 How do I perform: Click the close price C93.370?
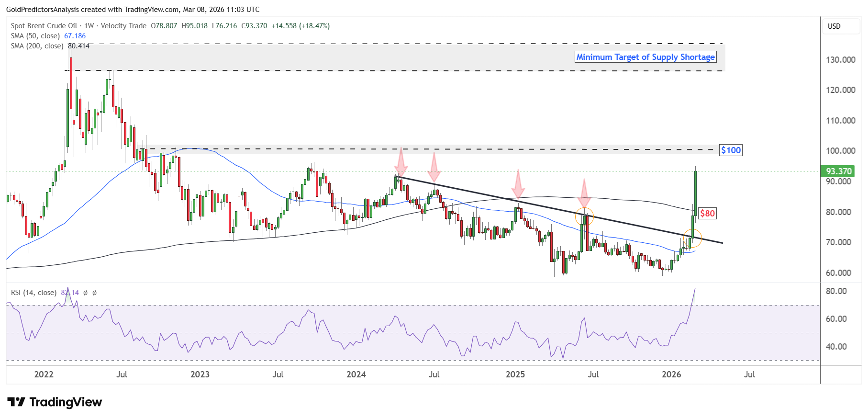tap(254, 26)
